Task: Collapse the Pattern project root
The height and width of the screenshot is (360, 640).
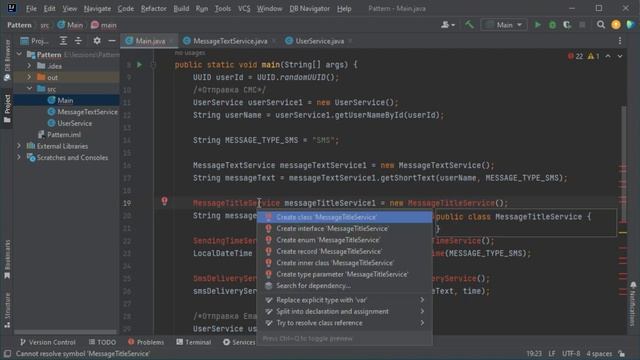Action: pyautogui.click(x=19, y=54)
